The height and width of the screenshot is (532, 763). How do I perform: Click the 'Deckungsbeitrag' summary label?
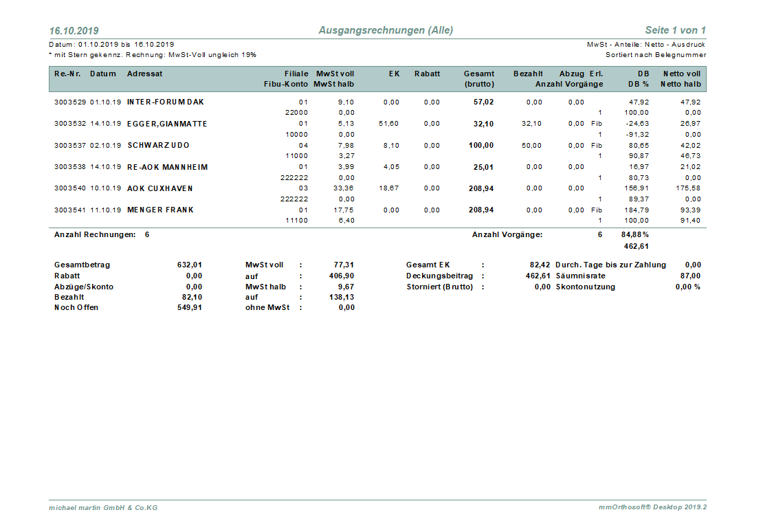[441, 276]
